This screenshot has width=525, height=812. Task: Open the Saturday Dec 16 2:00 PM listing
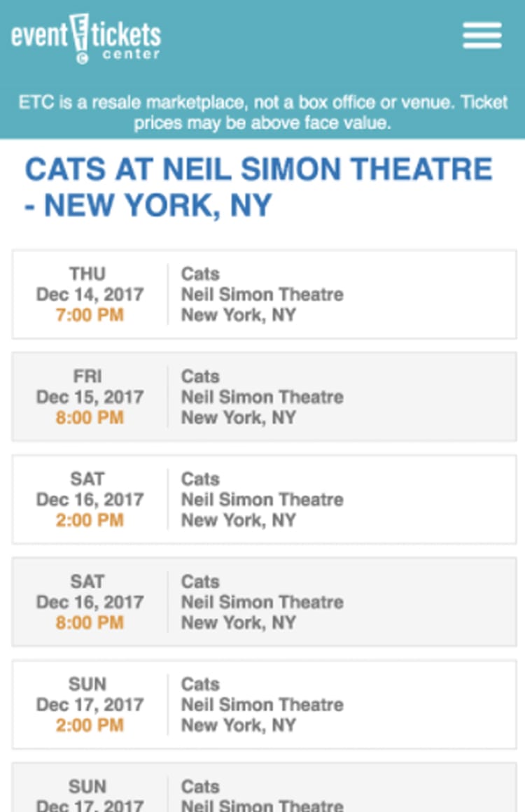264,500
